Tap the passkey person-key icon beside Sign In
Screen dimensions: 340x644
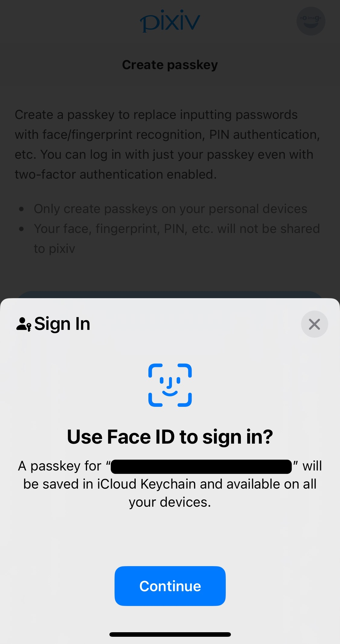click(24, 324)
